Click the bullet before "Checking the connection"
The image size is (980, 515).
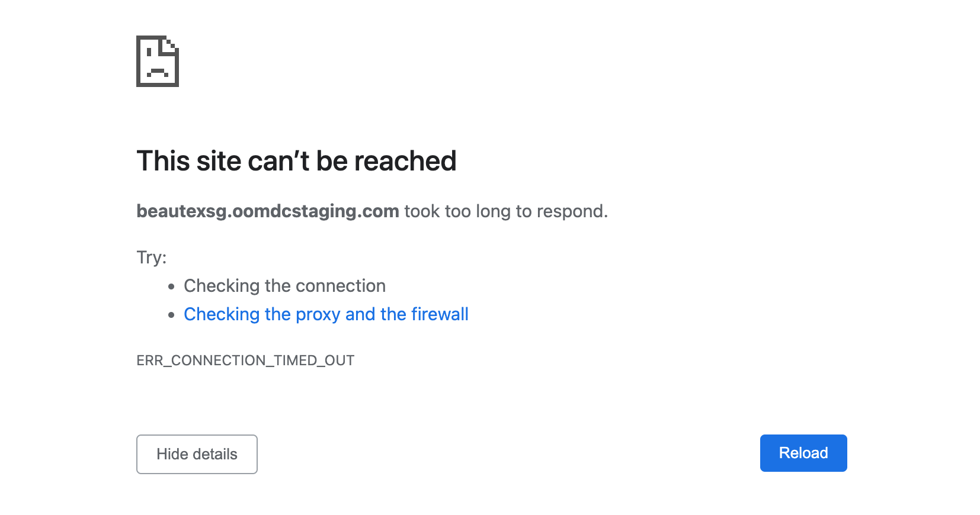click(x=171, y=287)
